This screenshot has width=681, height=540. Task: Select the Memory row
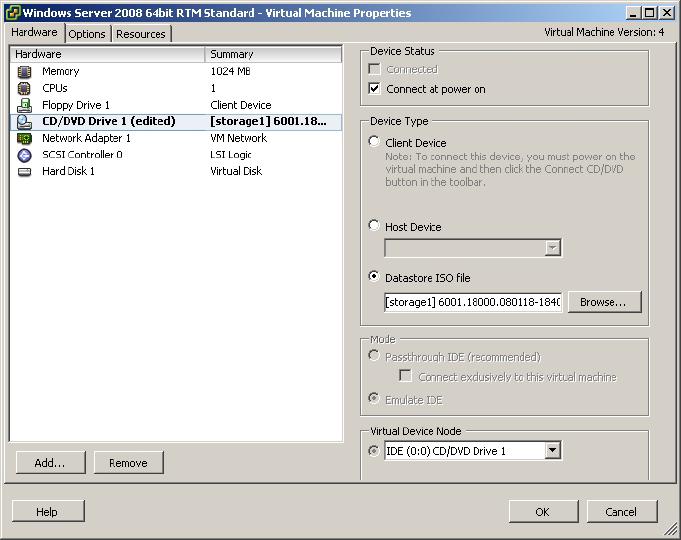[x=175, y=72]
